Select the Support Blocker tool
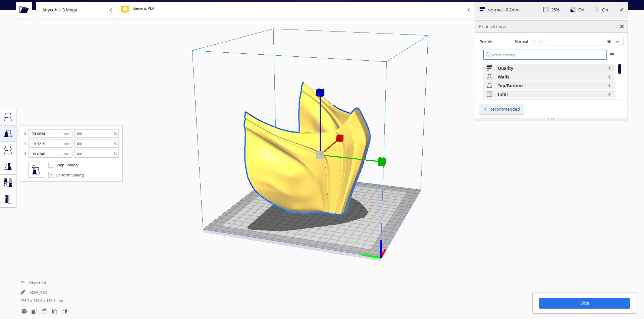The width and height of the screenshot is (644, 319). tap(8, 199)
